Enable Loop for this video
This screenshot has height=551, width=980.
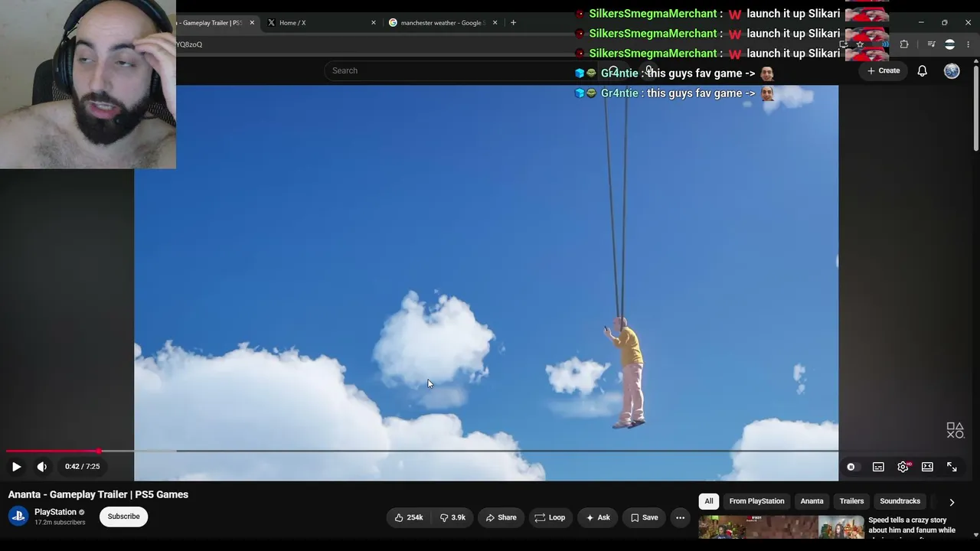point(550,517)
